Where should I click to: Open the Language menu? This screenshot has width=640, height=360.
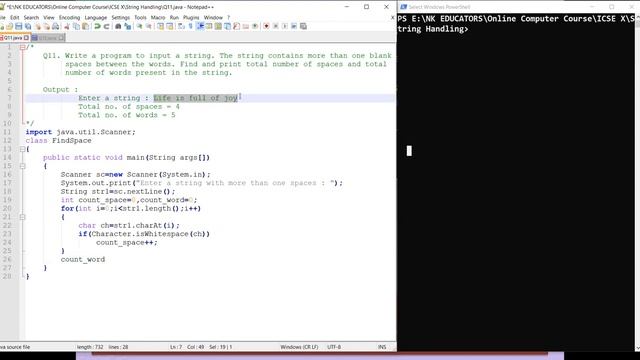click(96, 18)
